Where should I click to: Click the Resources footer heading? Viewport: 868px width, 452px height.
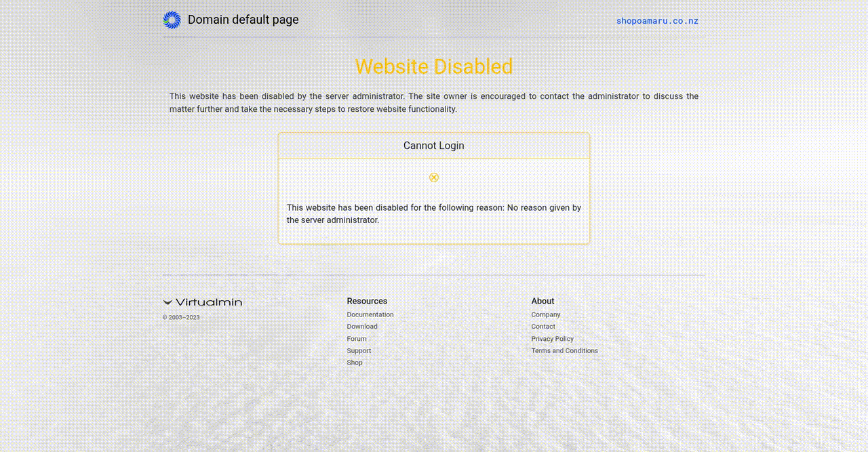[x=367, y=301]
